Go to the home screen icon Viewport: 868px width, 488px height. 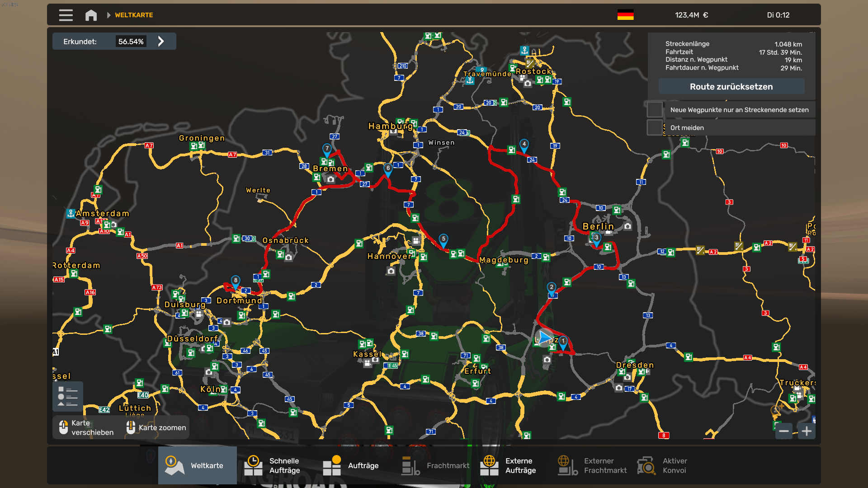[91, 15]
